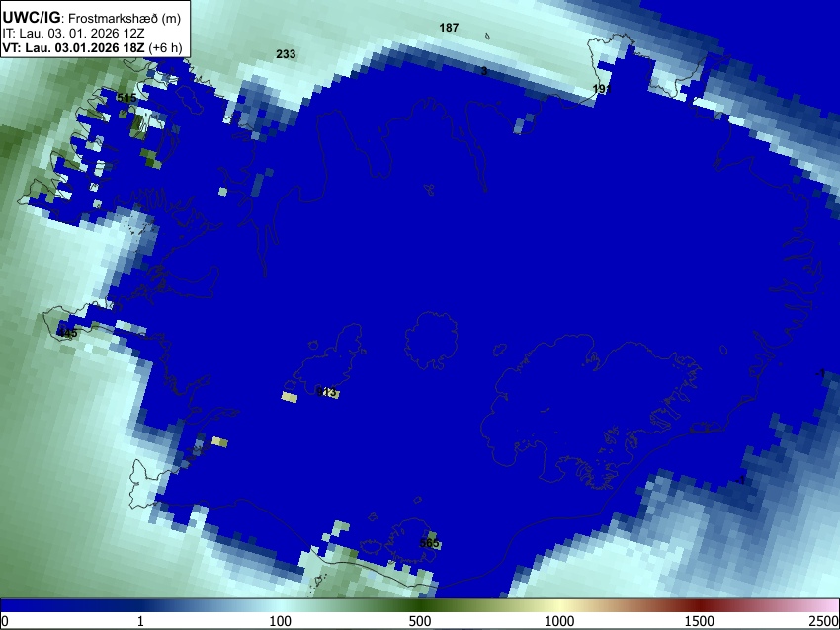Click the "VT: Lau. 03.01.2026 18Z (+6 h)" line
This screenshot has height=630, width=840.
pos(92,47)
